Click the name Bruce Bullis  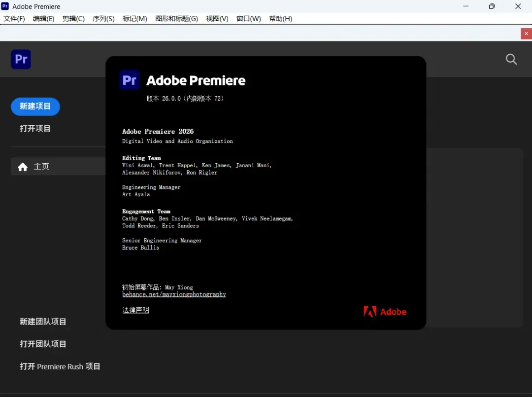pos(140,248)
